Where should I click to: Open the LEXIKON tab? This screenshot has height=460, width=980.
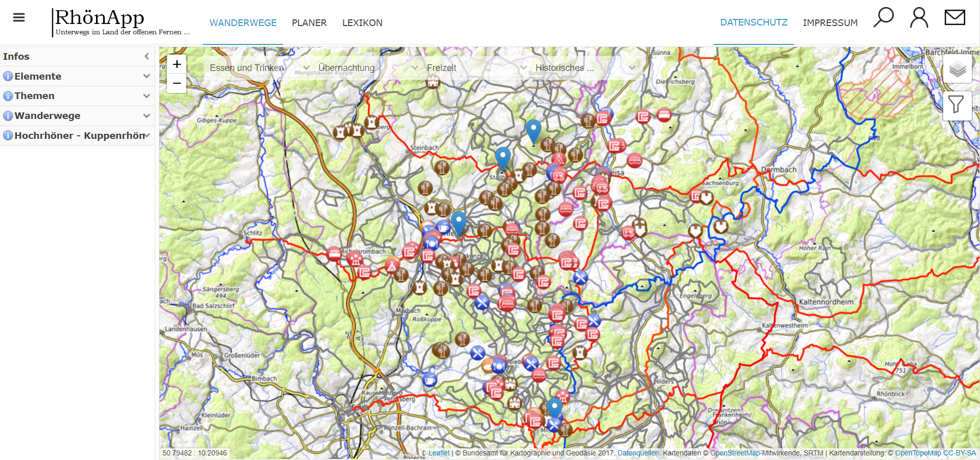[x=362, y=23]
